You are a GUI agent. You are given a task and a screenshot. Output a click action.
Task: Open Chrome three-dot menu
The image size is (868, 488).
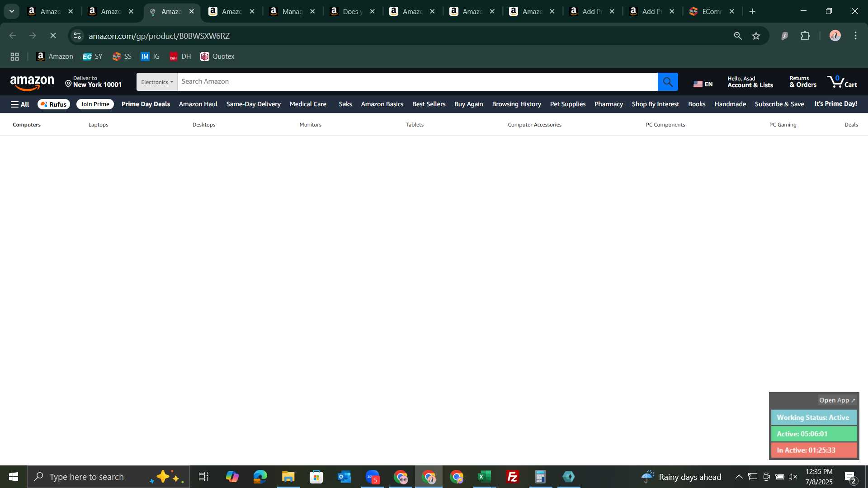856,36
